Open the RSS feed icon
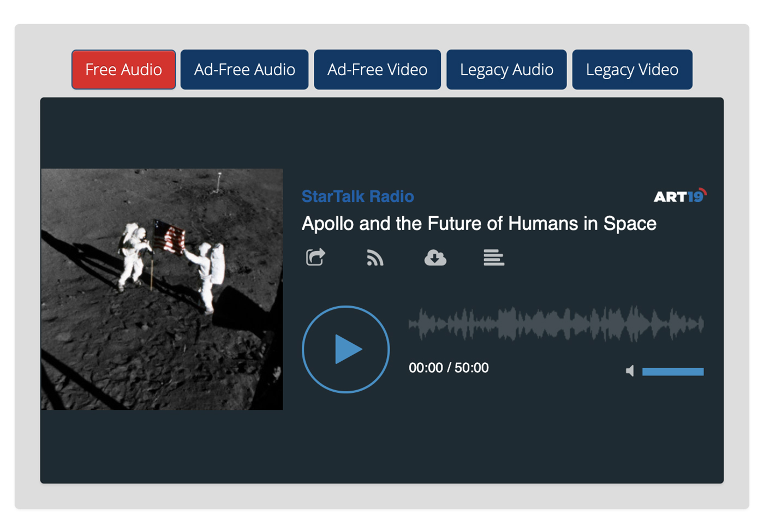 click(x=375, y=257)
